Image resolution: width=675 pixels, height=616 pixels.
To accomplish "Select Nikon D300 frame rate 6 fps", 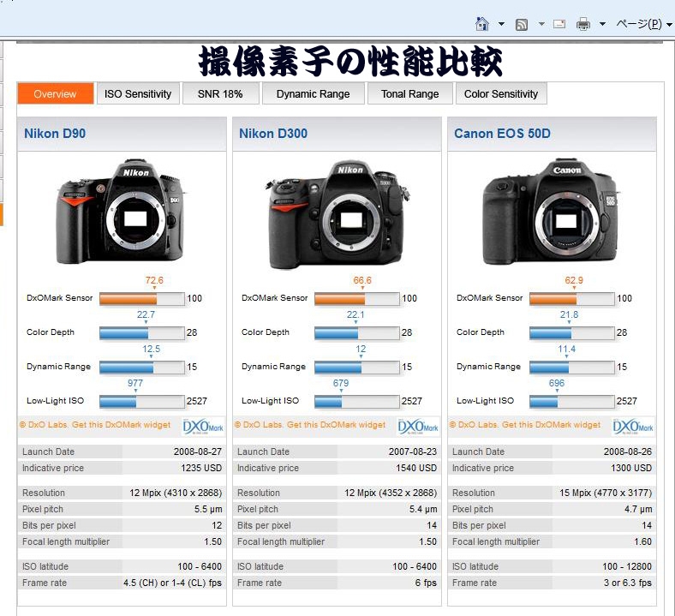I will coord(426,583).
